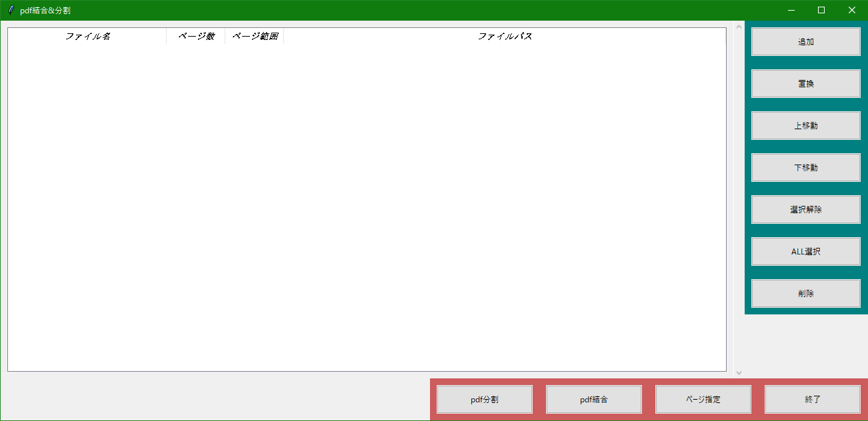Screen dimensions: 868x421
Task: Click the ファイル名 column header
Action: [x=87, y=36]
